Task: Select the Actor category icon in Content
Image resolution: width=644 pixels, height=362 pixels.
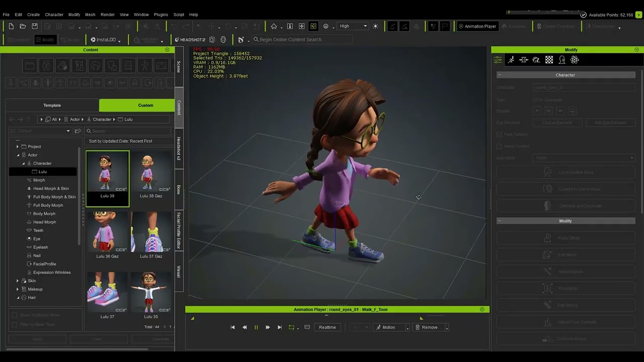Action: point(46,66)
